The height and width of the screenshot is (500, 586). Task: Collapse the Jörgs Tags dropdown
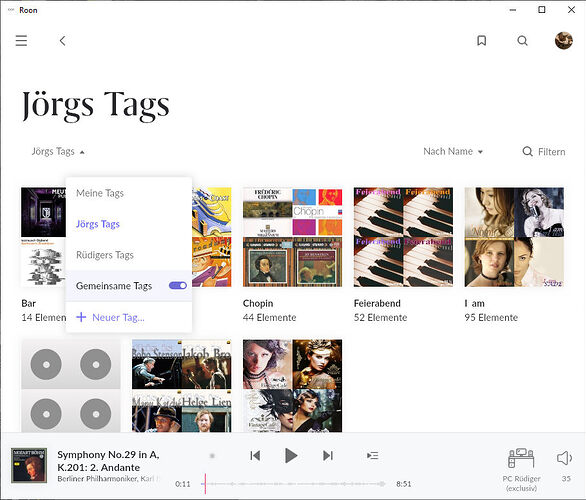pyautogui.click(x=58, y=151)
